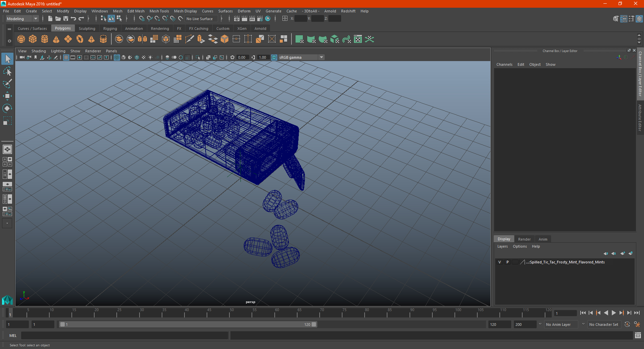Image resolution: width=644 pixels, height=349 pixels.
Task: Toggle select by component type mode
Action: point(119,19)
